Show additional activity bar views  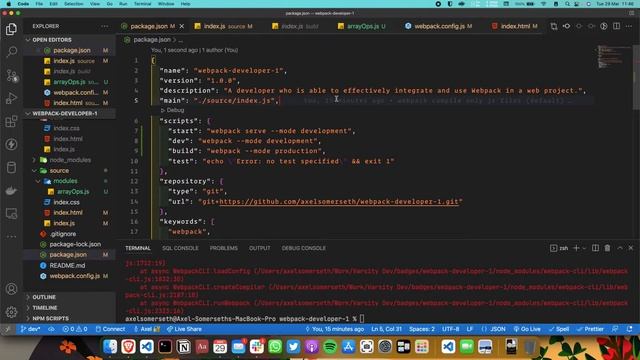pos(11,236)
